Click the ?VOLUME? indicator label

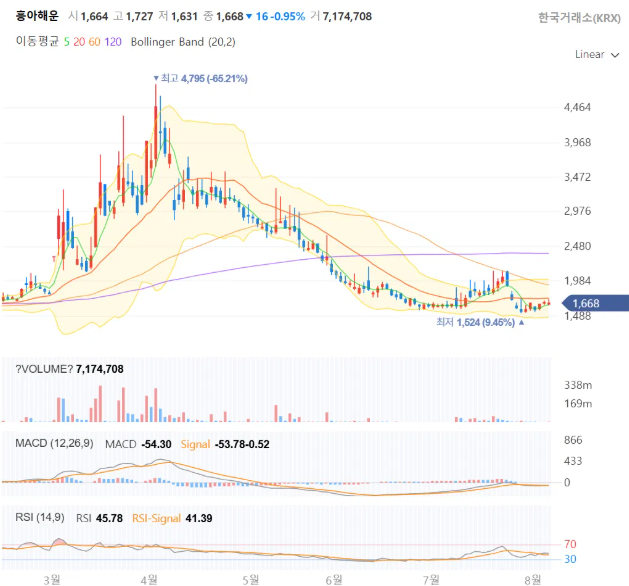[x=44, y=369]
